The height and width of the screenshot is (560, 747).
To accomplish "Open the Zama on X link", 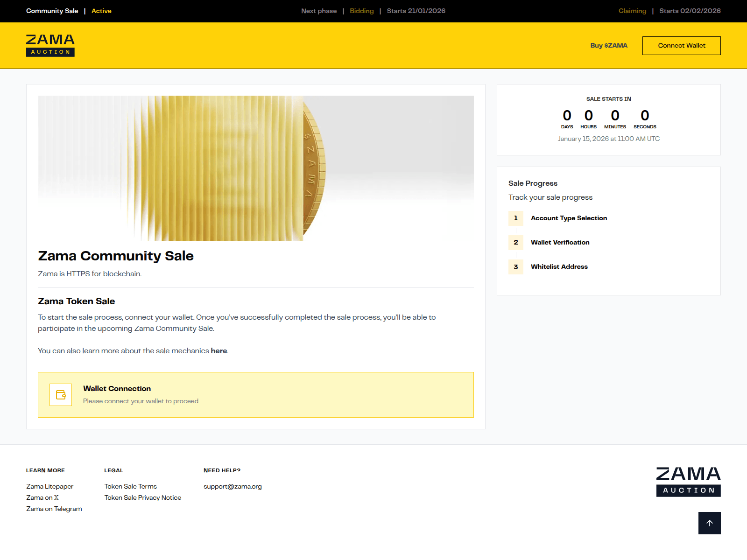I will pos(42,497).
